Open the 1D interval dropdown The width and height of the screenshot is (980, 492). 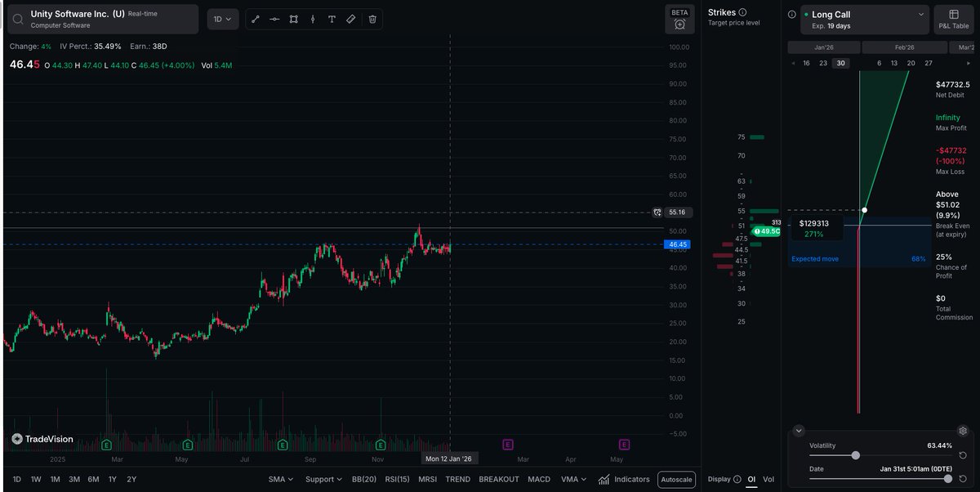(222, 19)
